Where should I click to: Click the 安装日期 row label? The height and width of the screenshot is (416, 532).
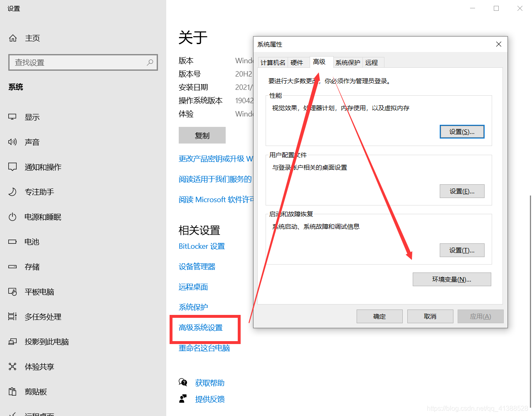tap(193, 87)
